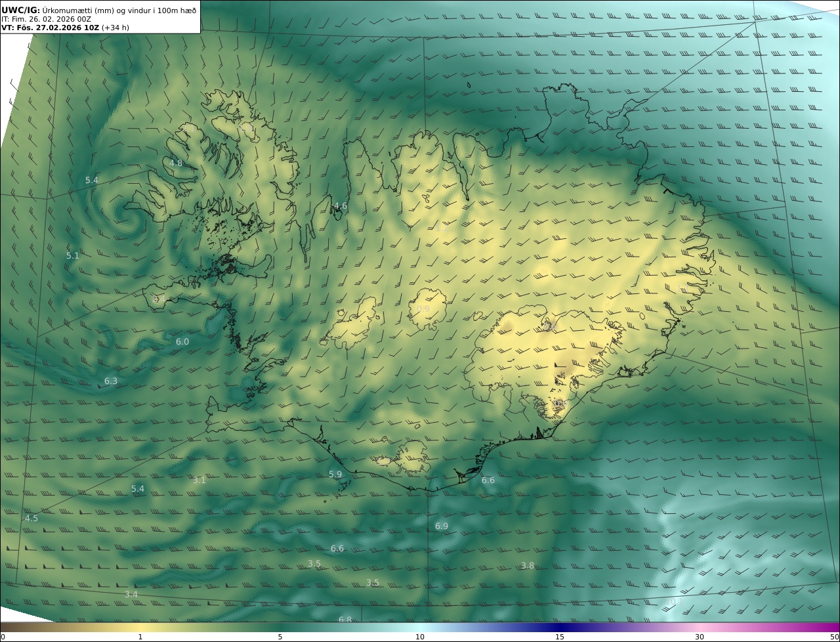Click the valid time line 'VT: Fös. 27.02.2026 10Z'
Image resolution: width=840 pixels, height=642 pixels.
click(x=51, y=28)
